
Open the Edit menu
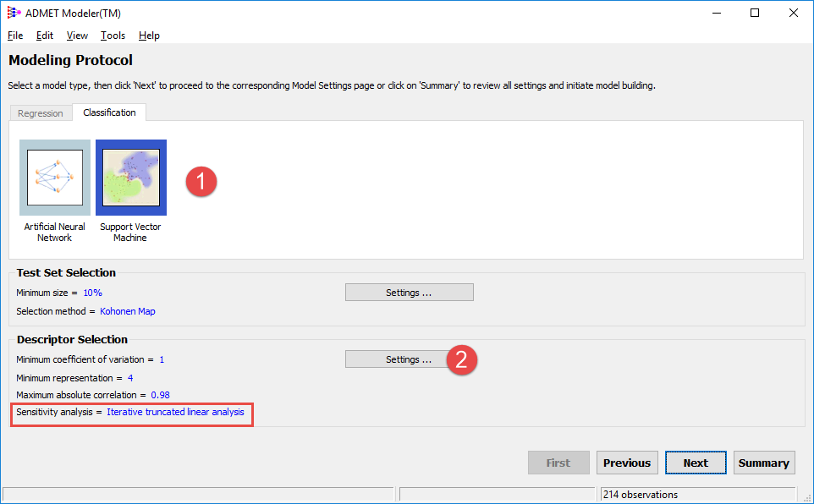point(45,36)
